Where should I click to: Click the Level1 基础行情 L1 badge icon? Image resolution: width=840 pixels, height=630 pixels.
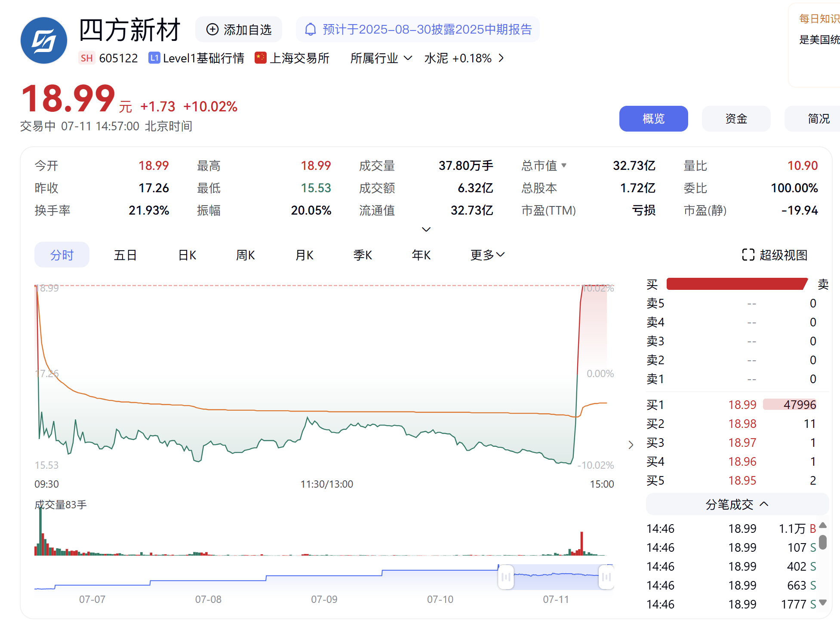(x=154, y=58)
